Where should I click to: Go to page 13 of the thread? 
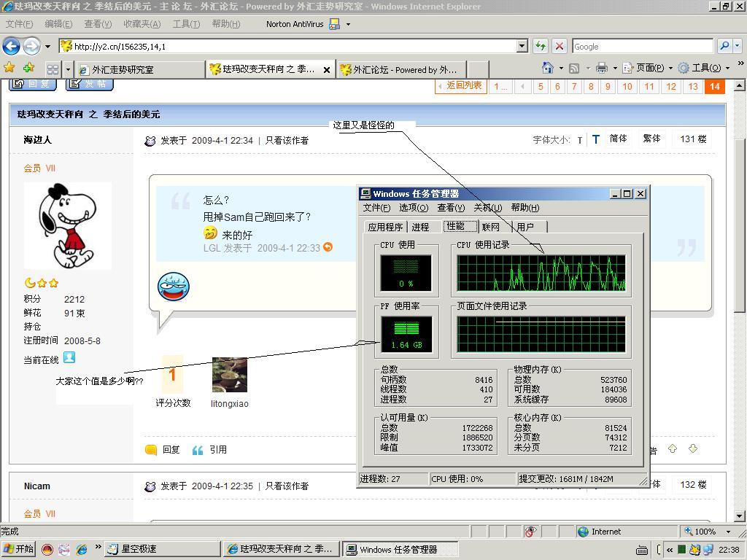pos(693,86)
